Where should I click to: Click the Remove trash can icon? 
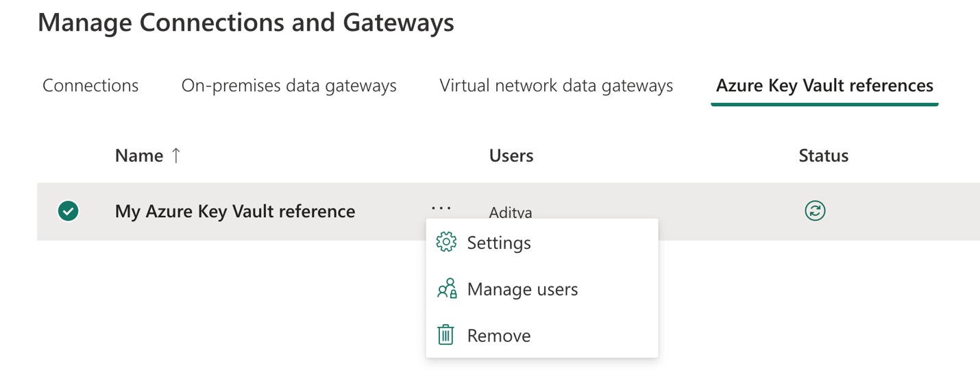pyautogui.click(x=445, y=335)
